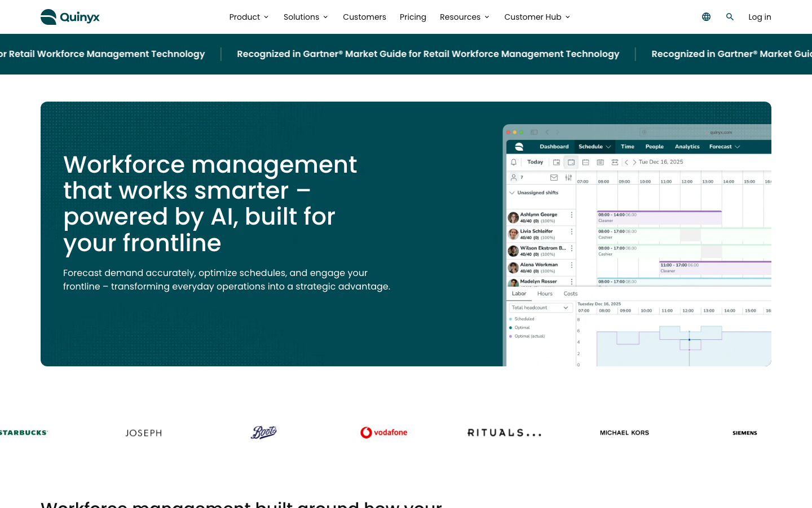Open Ashlynn George's three-dot menu

pyautogui.click(x=572, y=215)
